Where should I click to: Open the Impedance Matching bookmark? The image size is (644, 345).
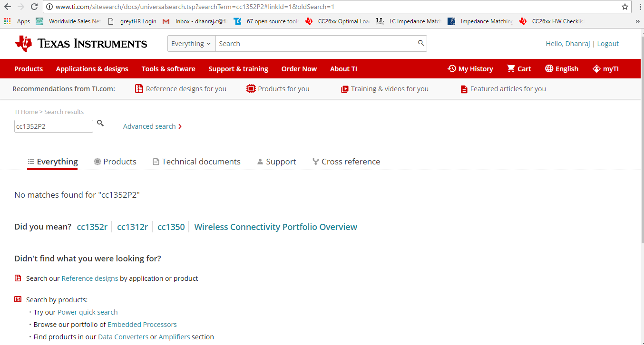point(480,21)
